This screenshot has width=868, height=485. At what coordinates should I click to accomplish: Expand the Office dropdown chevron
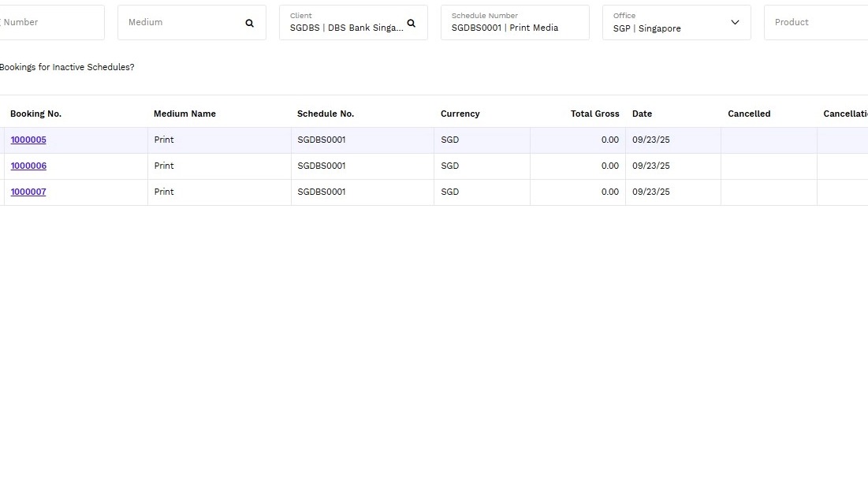tap(735, 23)
